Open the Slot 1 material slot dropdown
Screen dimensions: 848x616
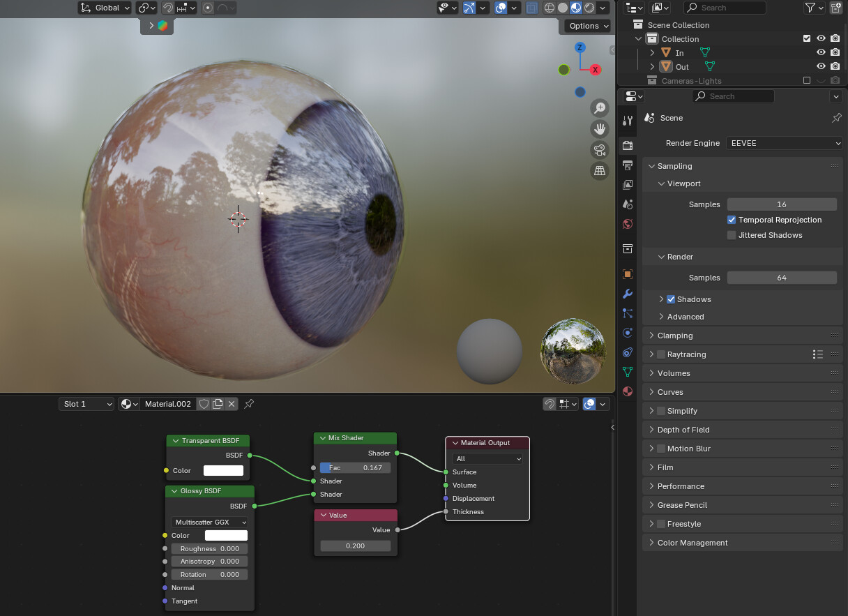pyautogui.click(x=86, y=404)
